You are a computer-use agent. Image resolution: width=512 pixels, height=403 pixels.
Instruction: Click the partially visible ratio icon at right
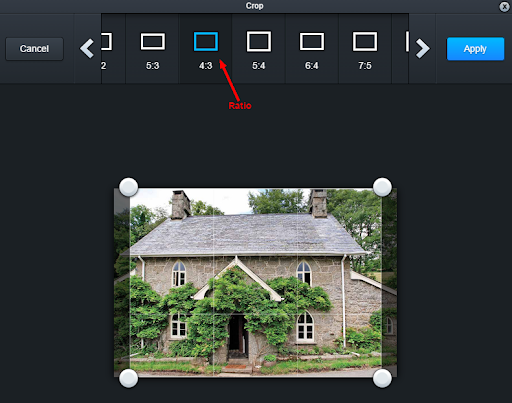pos(407,41)
